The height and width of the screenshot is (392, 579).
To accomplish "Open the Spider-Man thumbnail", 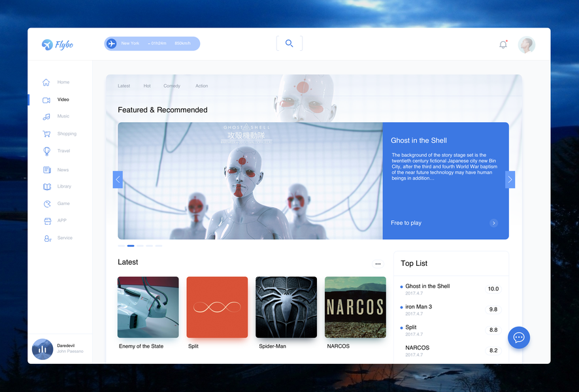I will point(286,307).
